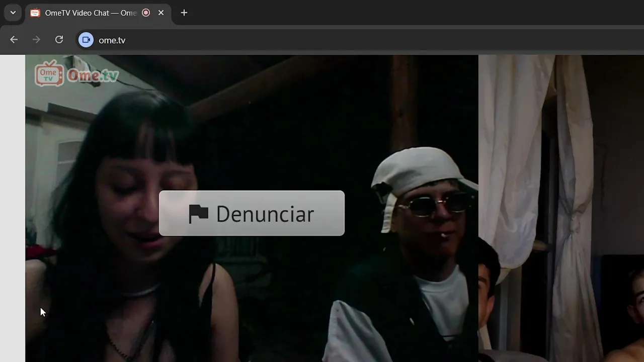Click the stranger's video feed

coord(252,208)
